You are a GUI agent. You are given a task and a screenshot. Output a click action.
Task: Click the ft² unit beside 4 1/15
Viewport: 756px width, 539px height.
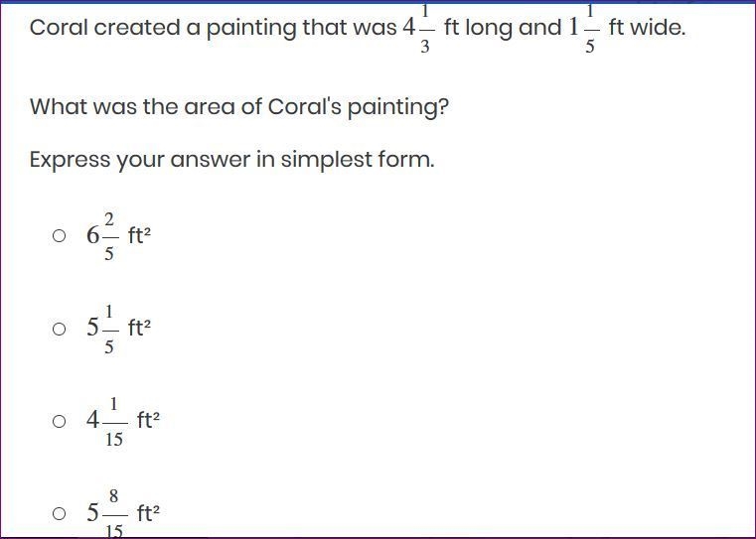coord(148,420)
